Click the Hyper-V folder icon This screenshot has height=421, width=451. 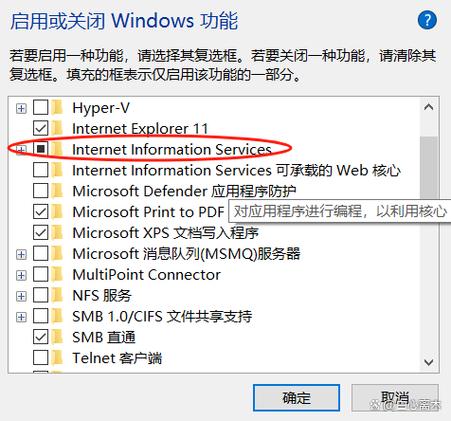tap(58, 108)
